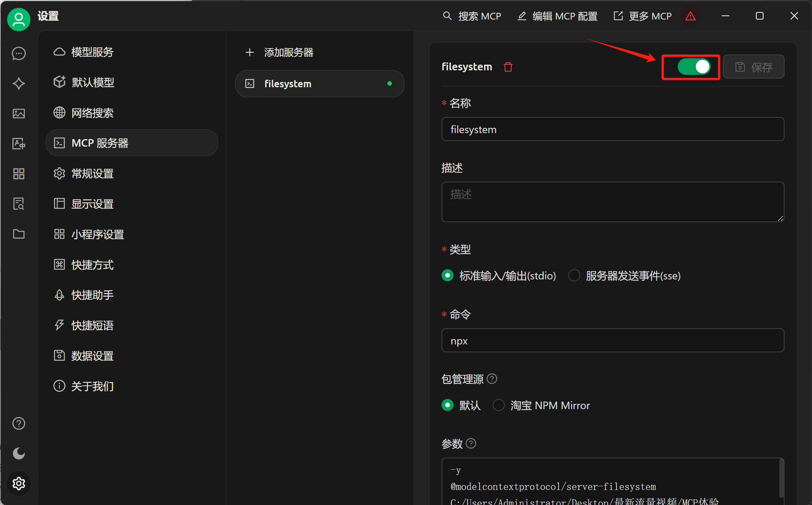Open the agents sparkle icon in sidebar

tap(19, 83)
